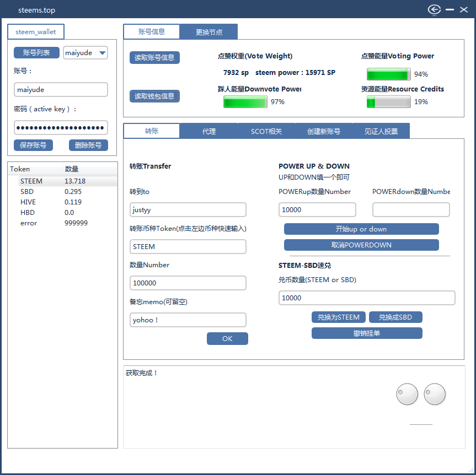The height and width of the screenshot is (475, 476).
Task: Open the 创建新账号 tab
Action: point(324,131)
